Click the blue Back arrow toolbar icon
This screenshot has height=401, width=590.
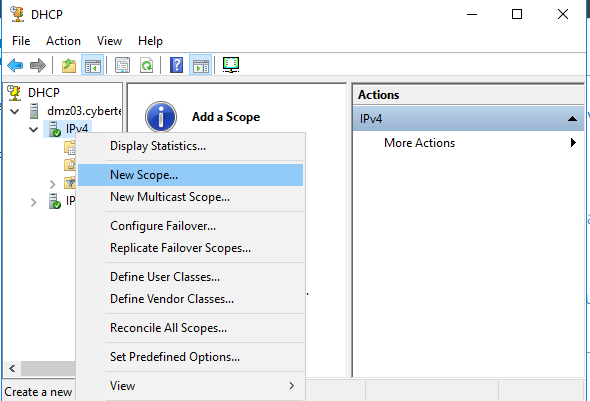(x=15, y=65)
